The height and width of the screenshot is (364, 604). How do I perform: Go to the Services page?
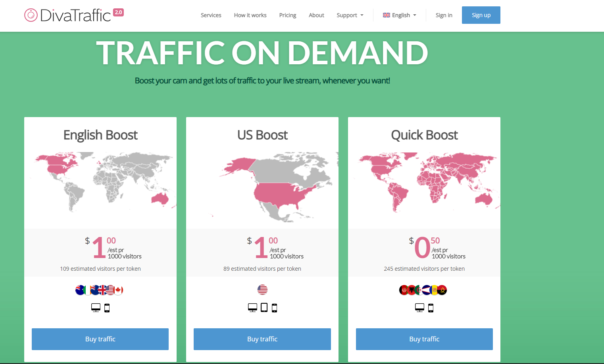211,15
